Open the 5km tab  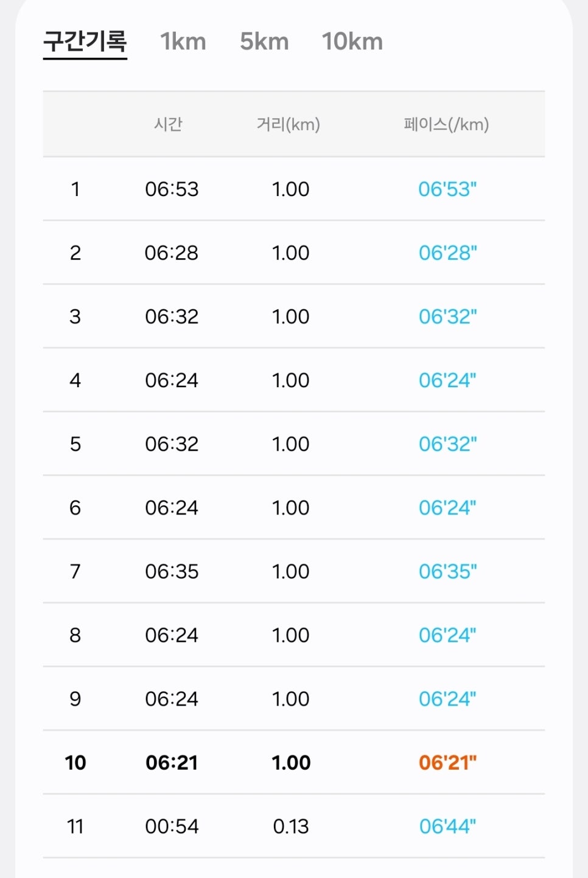[264, 42]
